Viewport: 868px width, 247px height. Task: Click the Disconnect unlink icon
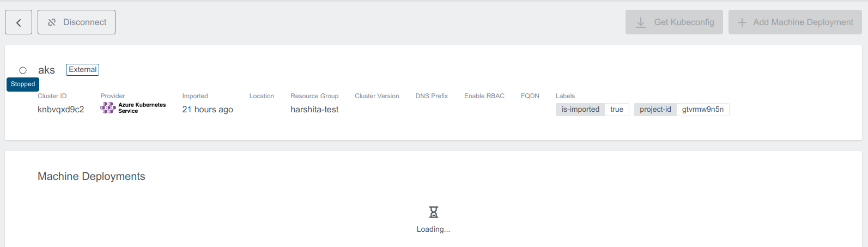click(52, 22)
